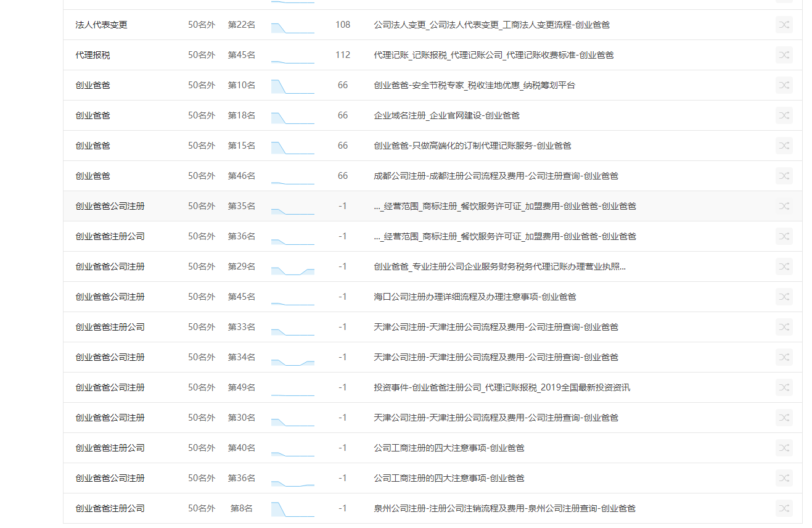
Task: Click the value 108 in 法人代表变更 row
Action: pos(343,25)
